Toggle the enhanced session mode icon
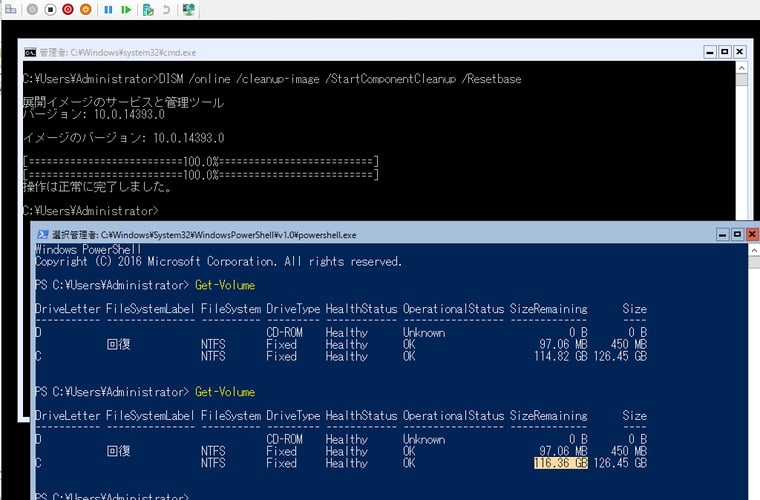Viewport: 760px width, 500px height. 189,9
